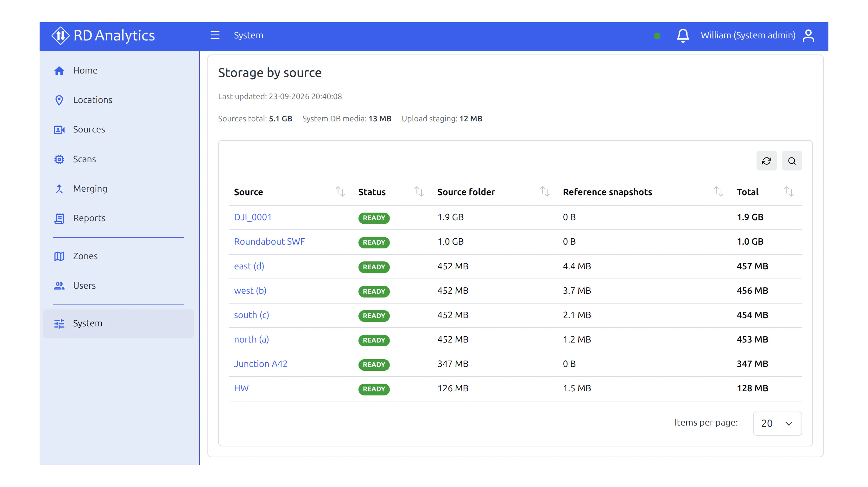This screenshot has width=868, height=487.
Task: Click the RD Analytics logo icon
Action: click(x=60, y=35)
